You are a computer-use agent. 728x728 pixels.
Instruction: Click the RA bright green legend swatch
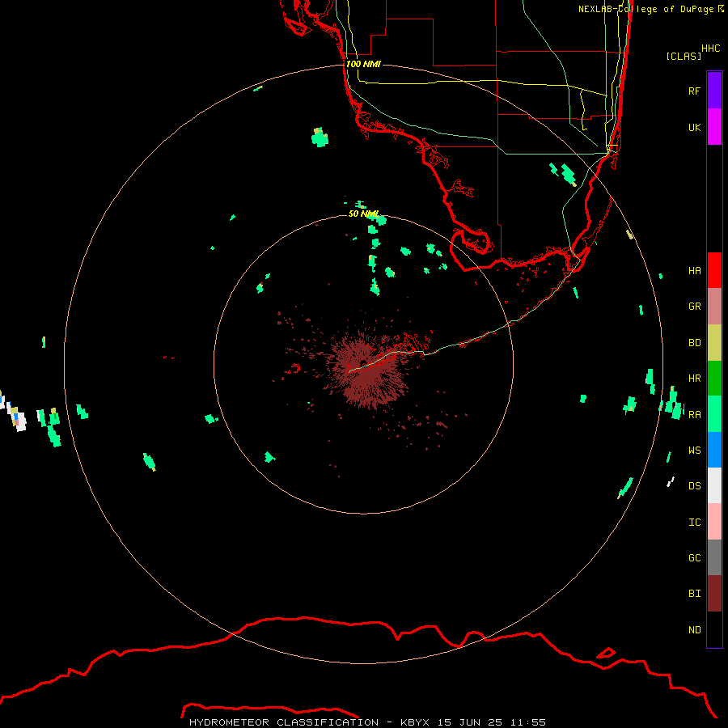point(714,414)
